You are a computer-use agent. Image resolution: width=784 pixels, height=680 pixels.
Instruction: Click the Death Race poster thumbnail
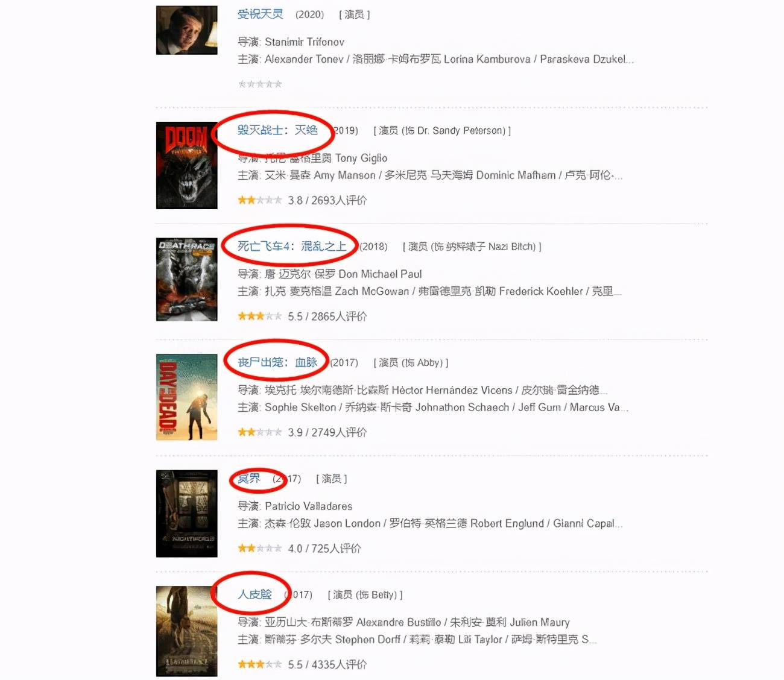[x=187, y=279]
